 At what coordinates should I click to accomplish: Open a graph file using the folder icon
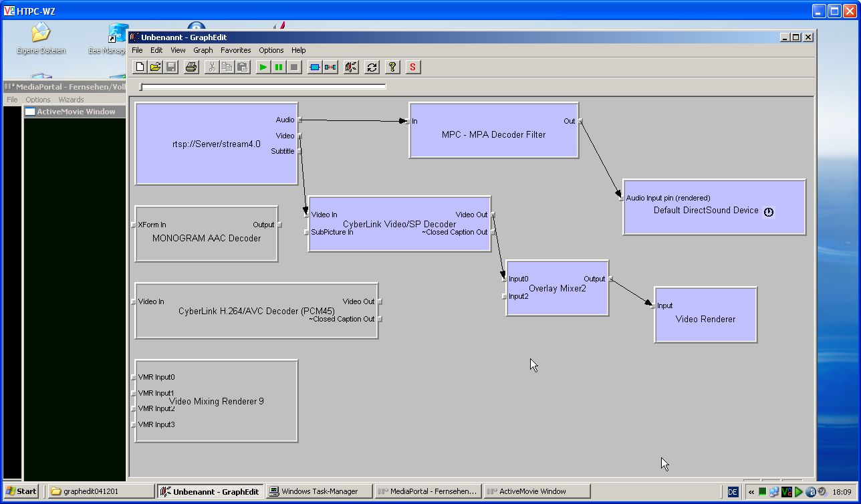155,67
